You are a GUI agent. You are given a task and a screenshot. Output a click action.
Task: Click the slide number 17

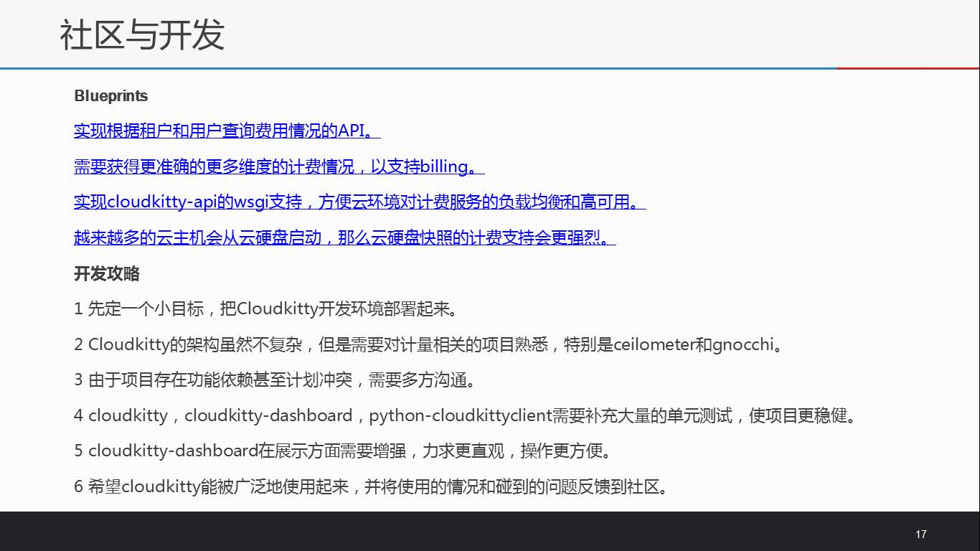tap(921, 534)
